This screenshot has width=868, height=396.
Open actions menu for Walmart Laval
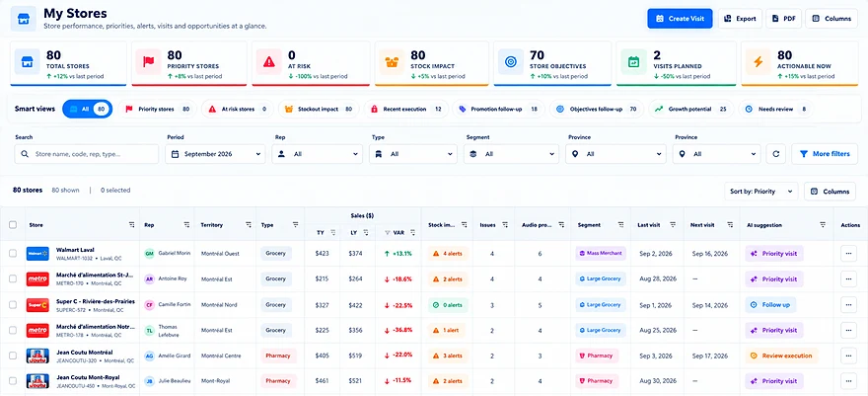(x=848, y=253)
